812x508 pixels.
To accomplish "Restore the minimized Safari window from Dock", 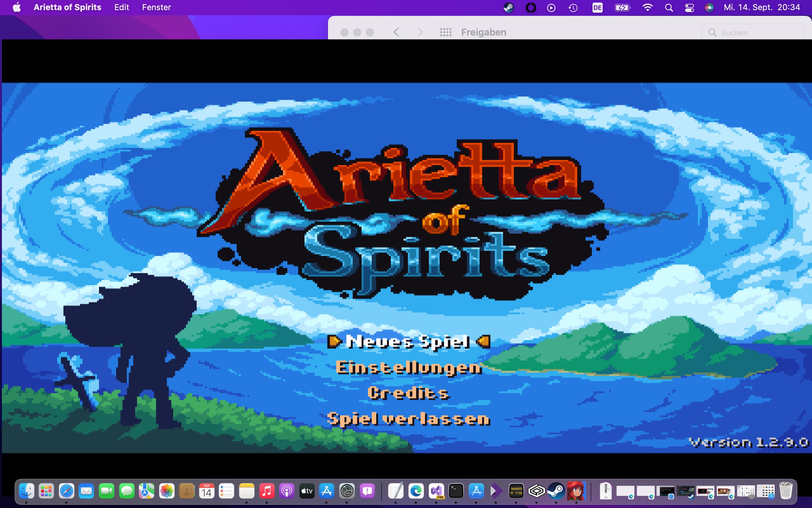I will (x=666, y=491).
